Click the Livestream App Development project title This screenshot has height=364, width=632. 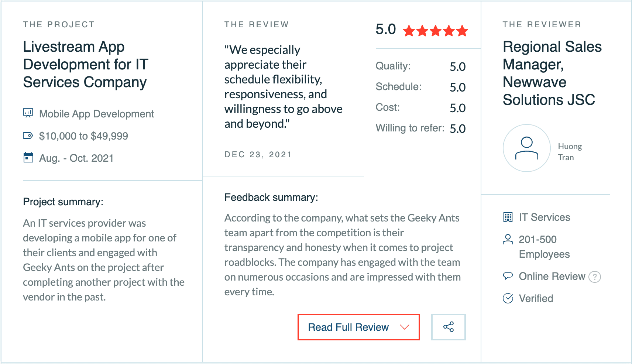tap(85, 65)
